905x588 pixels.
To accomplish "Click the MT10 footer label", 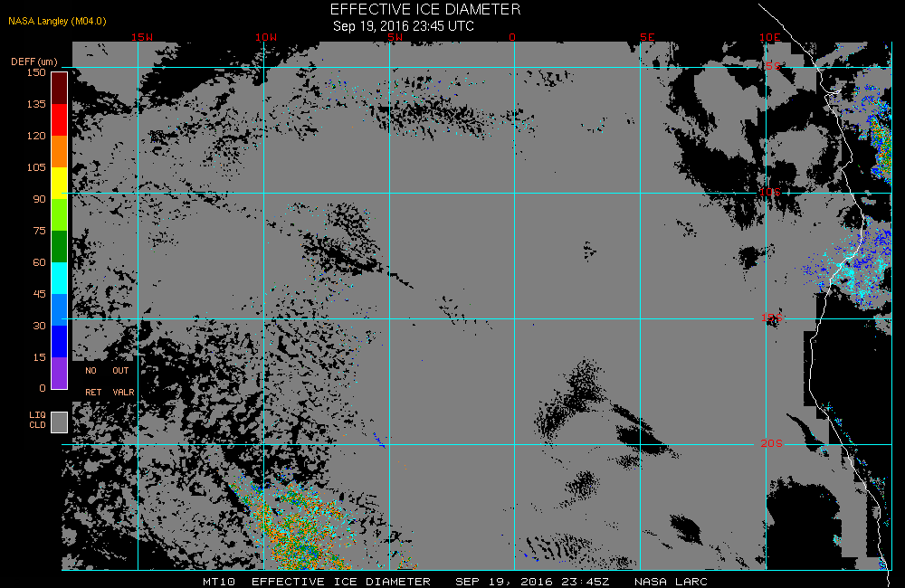I will (219, 582).
